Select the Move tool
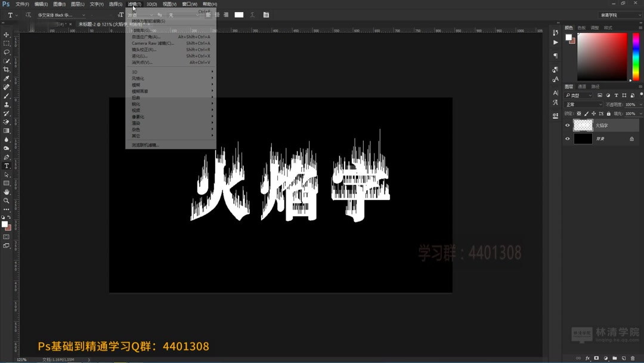This screenshot has height=363, width=644. pyautogui.click(x=6, y=35)
